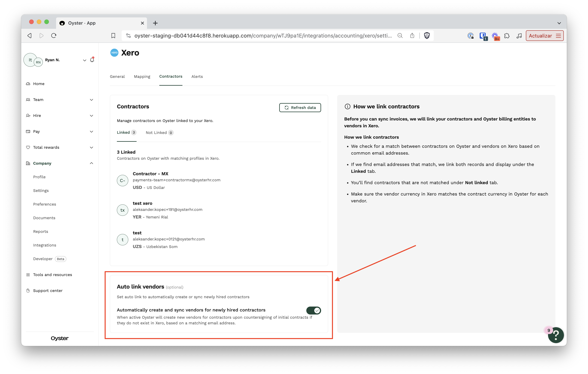Open the media control music note icon

(x=519, y=36)
